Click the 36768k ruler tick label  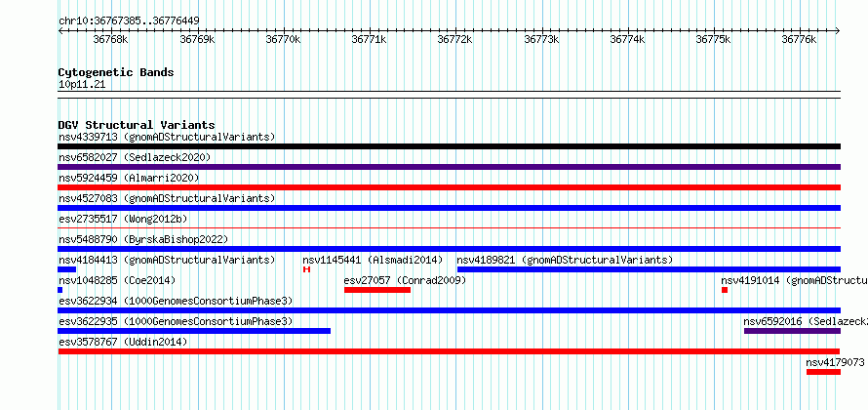point(111,39)
